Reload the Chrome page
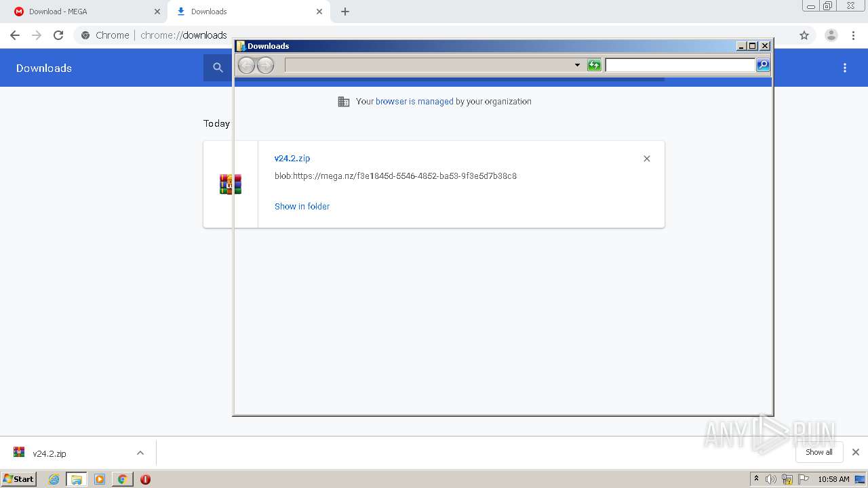 (58, 35)
